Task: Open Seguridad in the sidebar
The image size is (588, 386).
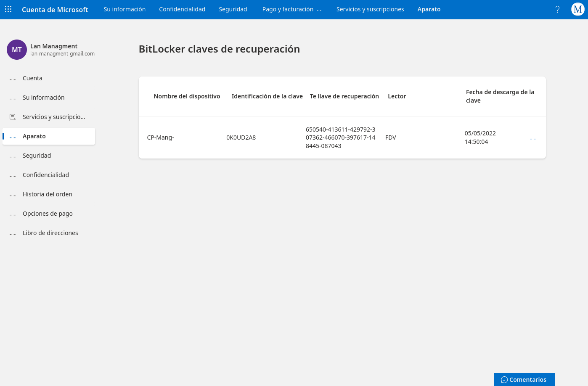Action: click(x=49, y=156)
